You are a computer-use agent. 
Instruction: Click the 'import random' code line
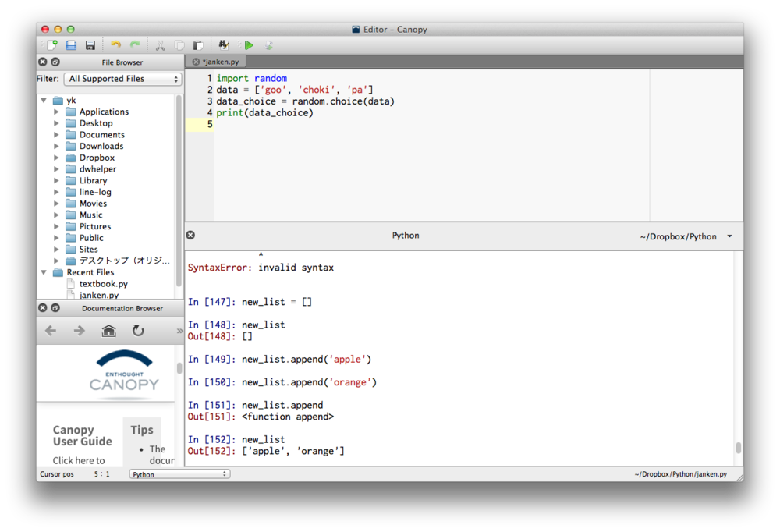coord(252,78)
